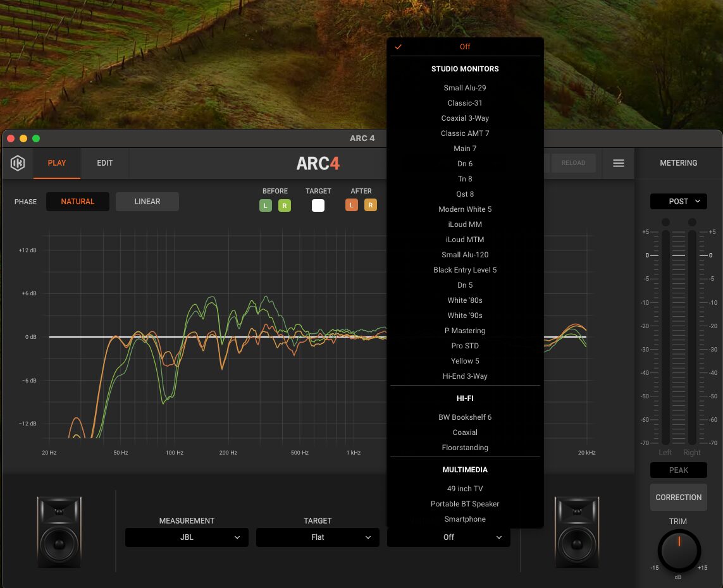Choose P Mastering monitor
Image resolution: width=723 pixels, height=588 pixels.
pyautogui.click(x=465, y=331)
